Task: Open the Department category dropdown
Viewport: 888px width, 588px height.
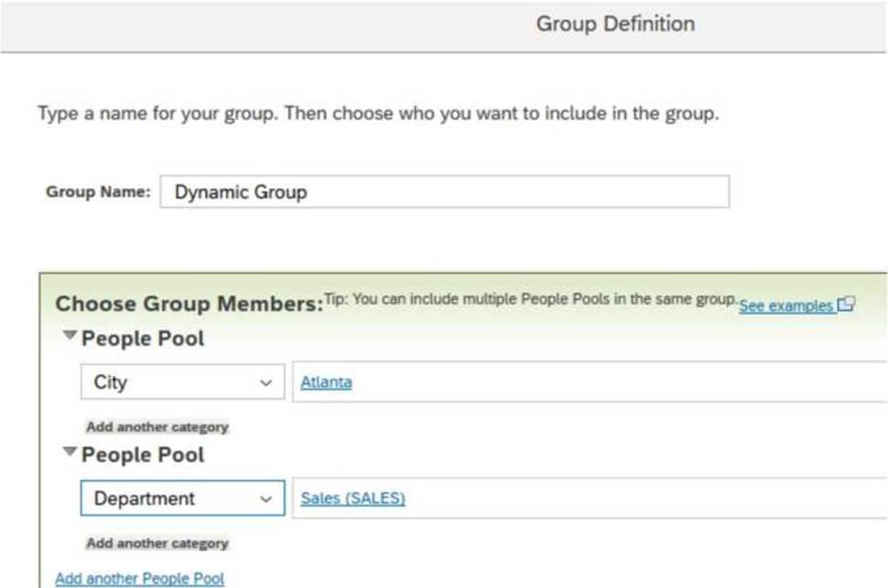Action: [x=182, y=498]
